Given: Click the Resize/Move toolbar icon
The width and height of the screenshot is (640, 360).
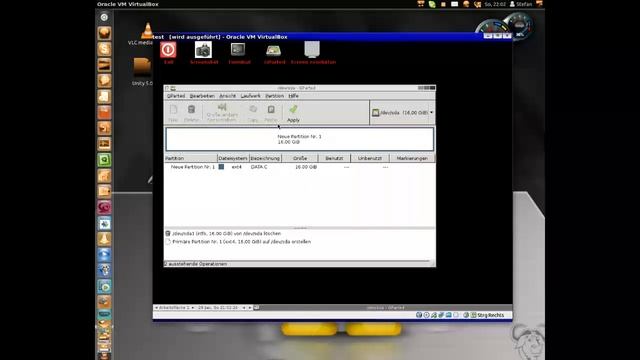Looking at the screenshot, I should tap(222, 112).
